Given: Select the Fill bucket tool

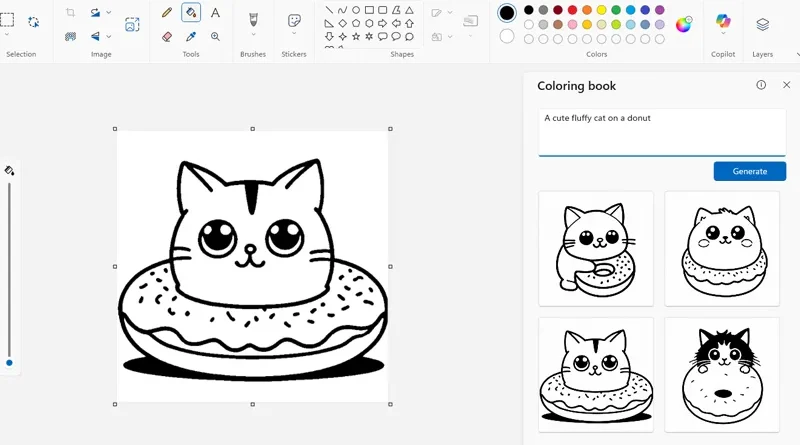Looking at the screenshot, I should click(191, 12).
